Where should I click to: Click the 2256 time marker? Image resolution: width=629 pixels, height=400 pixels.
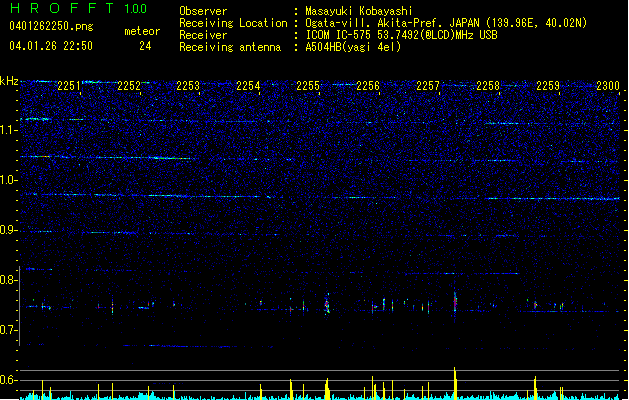368,86
